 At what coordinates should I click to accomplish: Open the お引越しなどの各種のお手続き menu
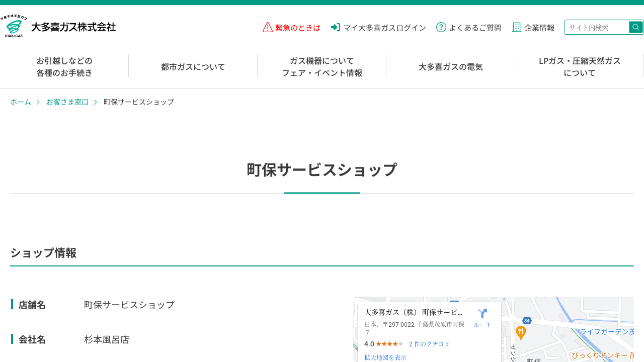coord(64,66)
